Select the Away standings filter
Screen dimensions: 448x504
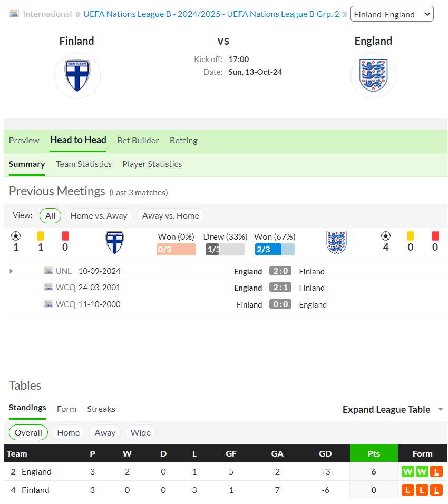105,433
